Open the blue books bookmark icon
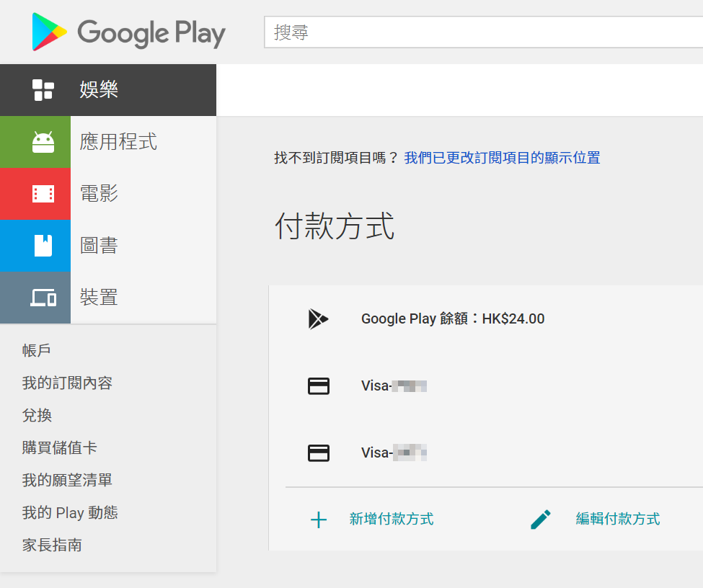 [43, 246]
